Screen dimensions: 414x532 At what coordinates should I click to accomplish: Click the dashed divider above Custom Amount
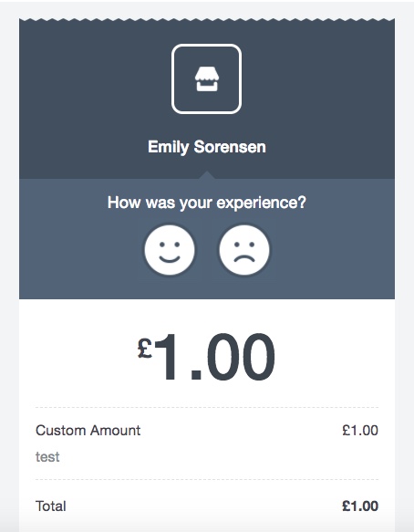(207, 407)
